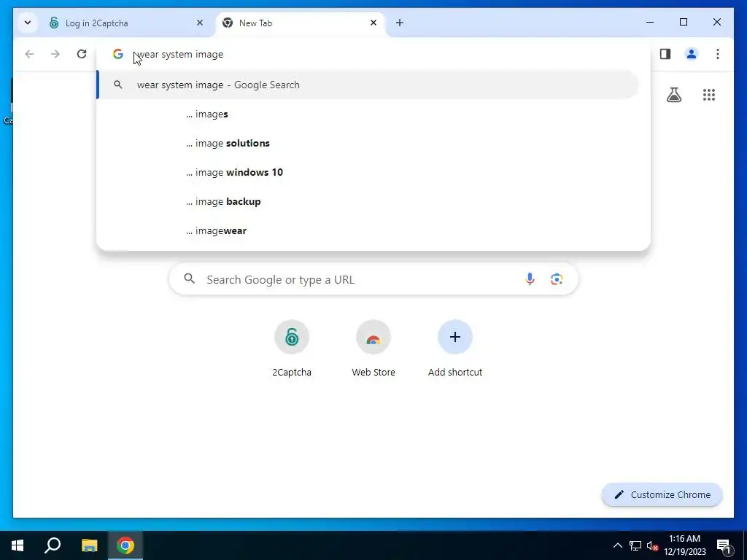
Task: Choose the '... image backup' suggestion
Action: [368, 201]
